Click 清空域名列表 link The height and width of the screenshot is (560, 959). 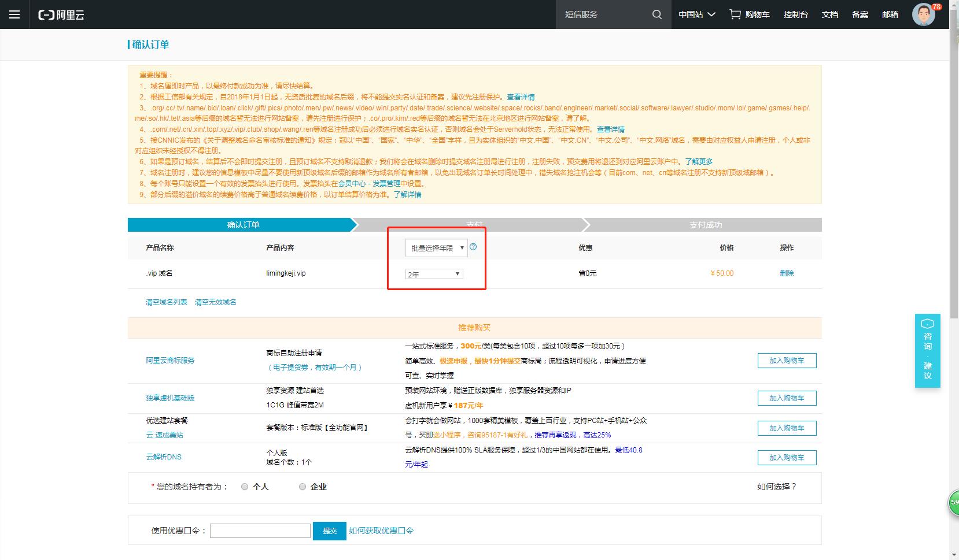pyautogui.click(x=167, y=302)
